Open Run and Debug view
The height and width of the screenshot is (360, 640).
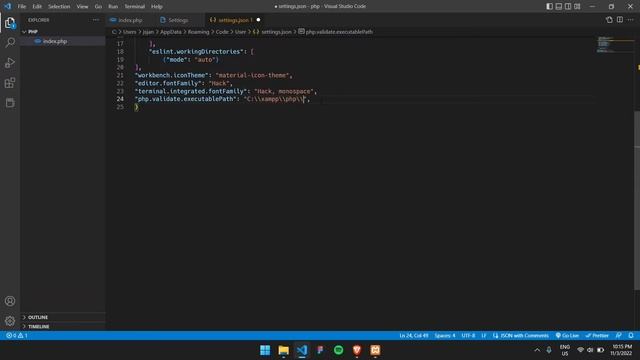[10, 62]
